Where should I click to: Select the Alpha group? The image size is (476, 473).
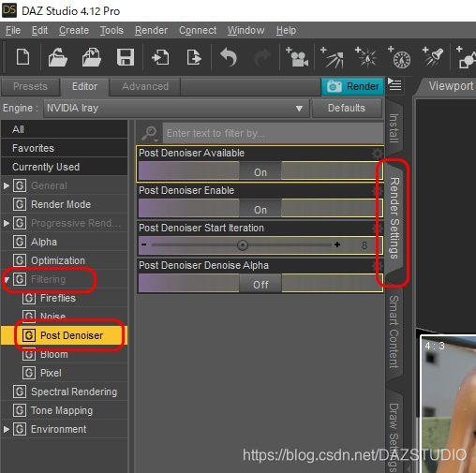[x=64, y=242]
